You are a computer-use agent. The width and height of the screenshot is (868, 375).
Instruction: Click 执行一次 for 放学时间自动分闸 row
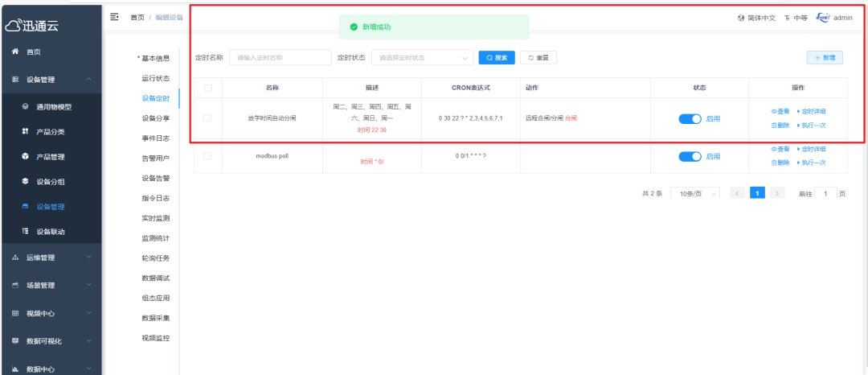(x=811, y=126)
